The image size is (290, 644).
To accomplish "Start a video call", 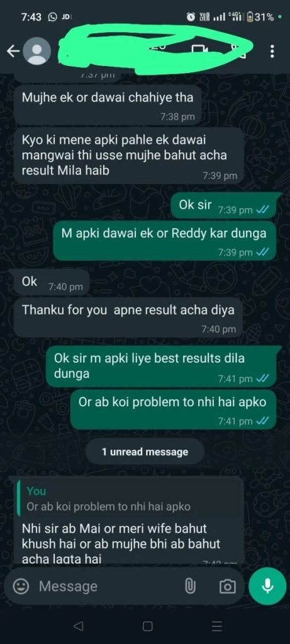I will click(x=199, y=50).
